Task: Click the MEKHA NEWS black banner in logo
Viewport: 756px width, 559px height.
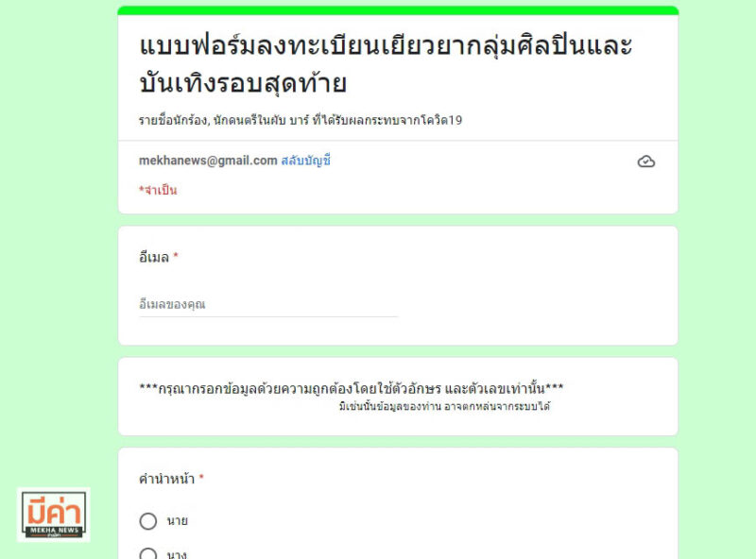Action: [54, 531]
